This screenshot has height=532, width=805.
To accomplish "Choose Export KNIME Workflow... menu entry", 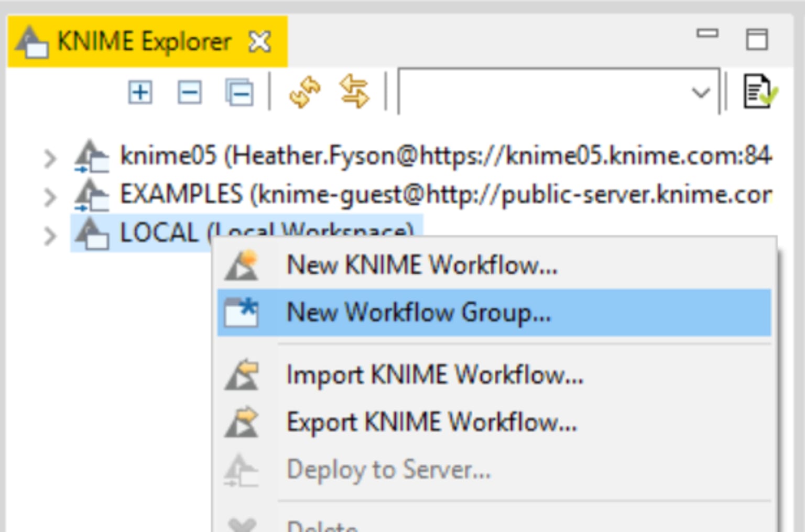I will coord(494,422).
